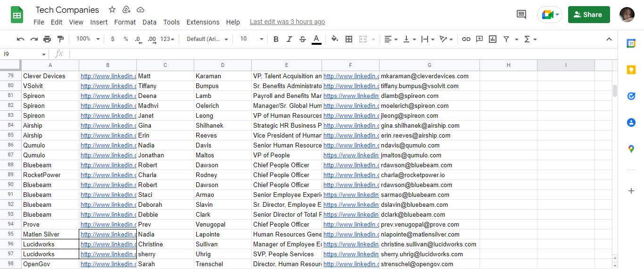Click the Undo arrow in toolbar
Viewport: 644px width, 269px height.
pyautogui.click(x=21, y=39)
